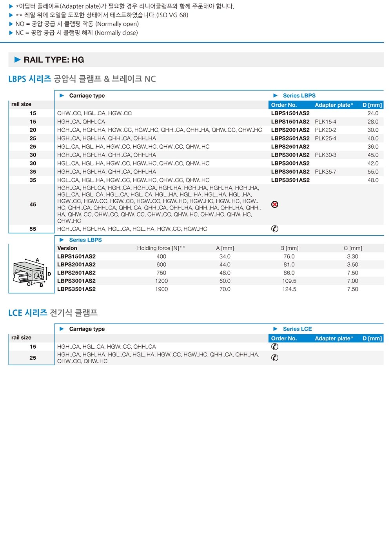Image resolution: width=392 pixels, height=555 pixels.
Task: Click the Series LCE header label
Action: [298, 329]
